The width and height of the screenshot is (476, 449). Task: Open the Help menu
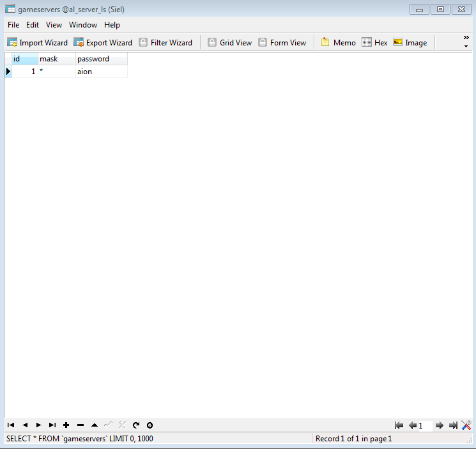coord(112,25)
